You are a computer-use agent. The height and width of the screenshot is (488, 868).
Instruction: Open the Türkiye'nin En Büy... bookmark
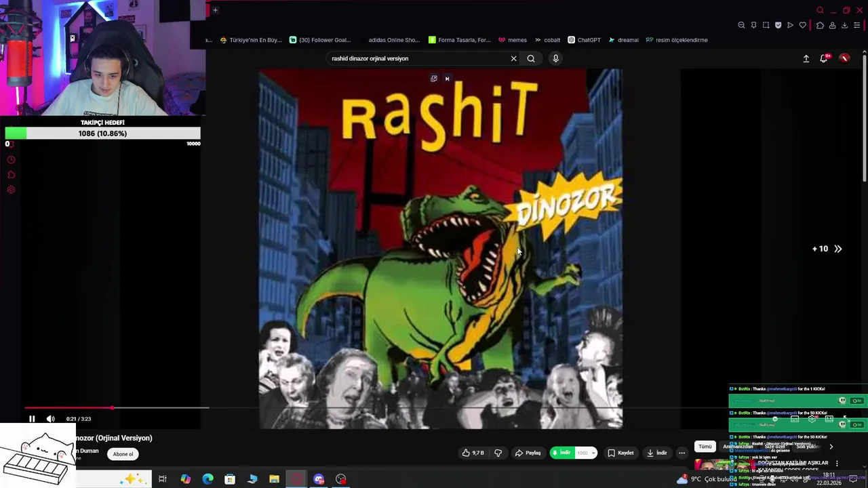click(x=250, y=40)
